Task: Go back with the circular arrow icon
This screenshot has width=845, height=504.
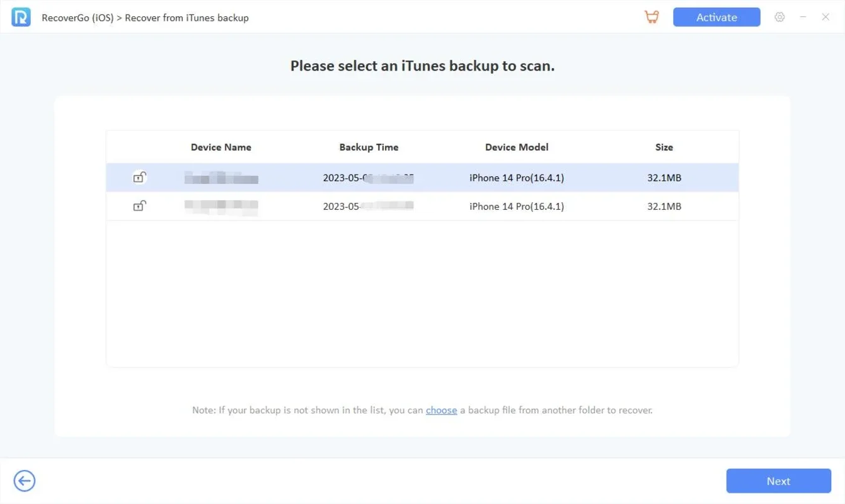Action: pyautogui.click(x=25, y=481)
